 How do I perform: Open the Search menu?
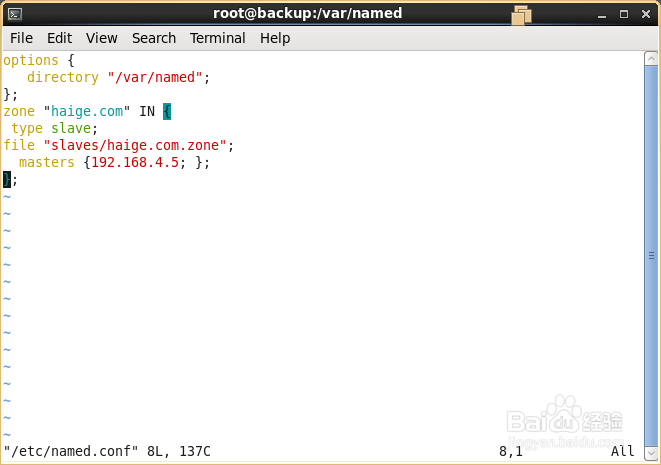click(x=154, y=38)
